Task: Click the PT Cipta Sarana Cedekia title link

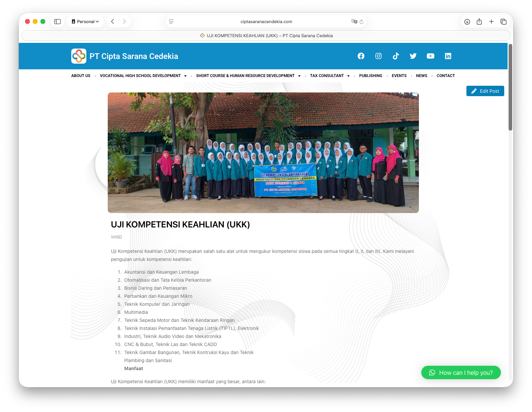Action: click(134, 56)
